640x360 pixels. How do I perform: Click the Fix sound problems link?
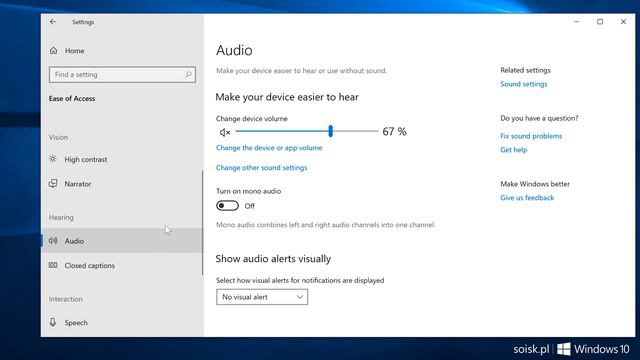531,136
